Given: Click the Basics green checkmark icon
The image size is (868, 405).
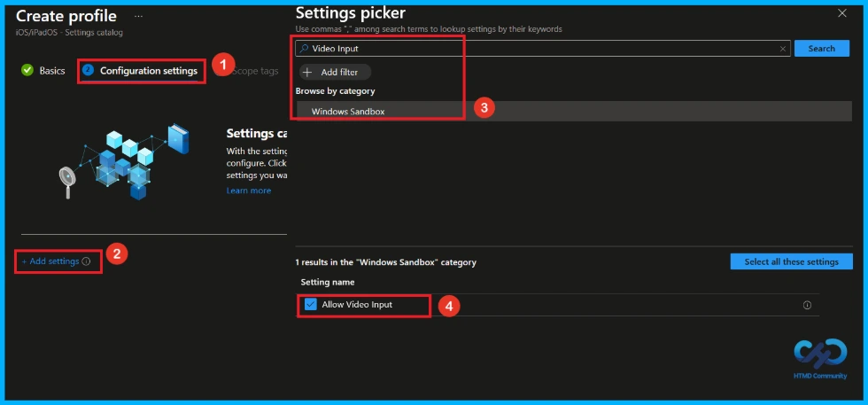Looking at the screenshot, I should [x=27, y=70].
